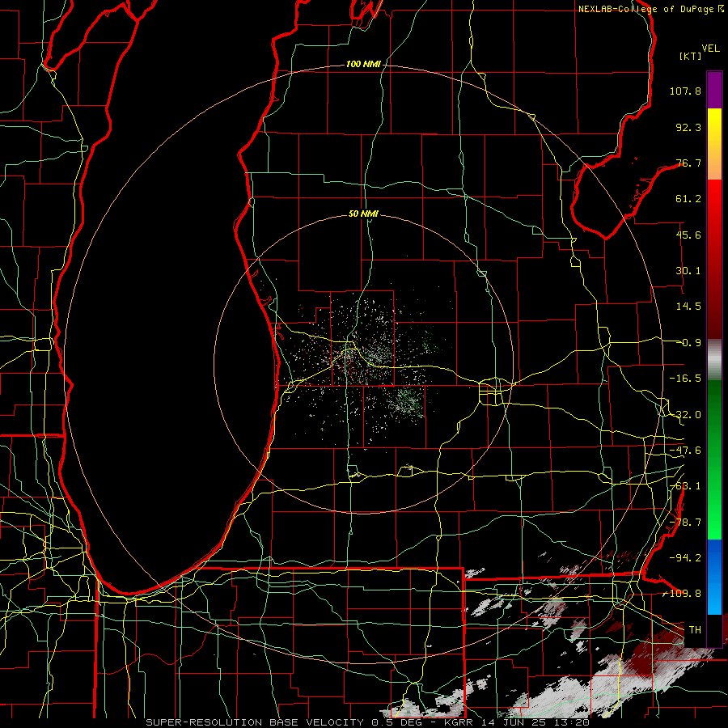Viewport: 728px width, 728px height.
Task: Select the -32.0 value on velocity scale
Action: [x=685, y=415]
